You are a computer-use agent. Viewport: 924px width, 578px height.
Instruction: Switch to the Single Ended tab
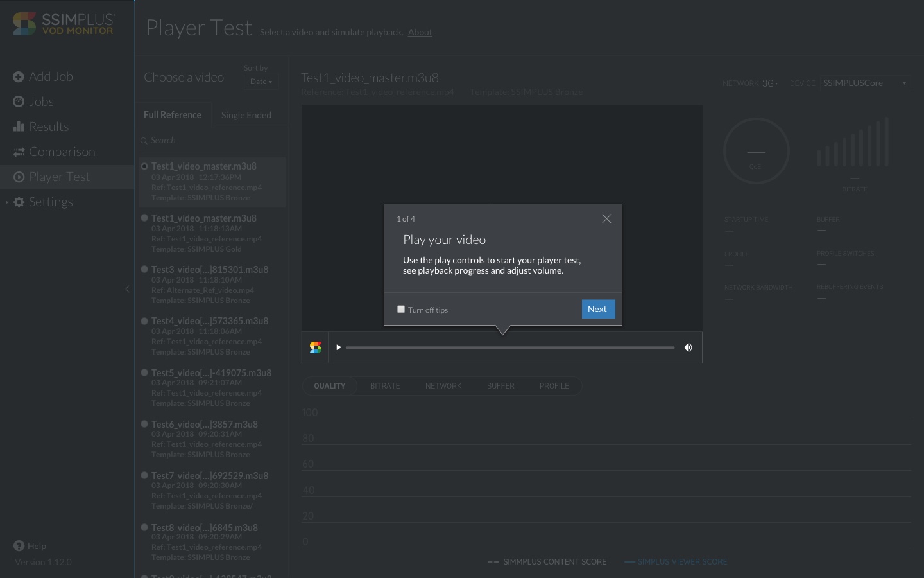tap(246, 115)
